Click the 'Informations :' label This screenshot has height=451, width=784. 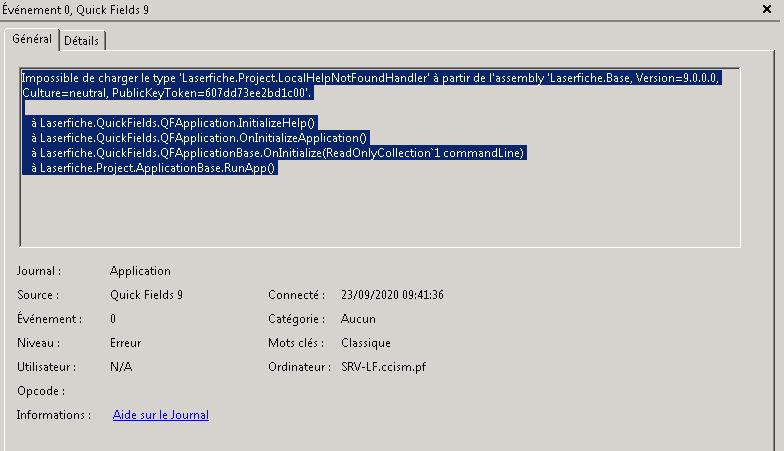pos(54,415)
